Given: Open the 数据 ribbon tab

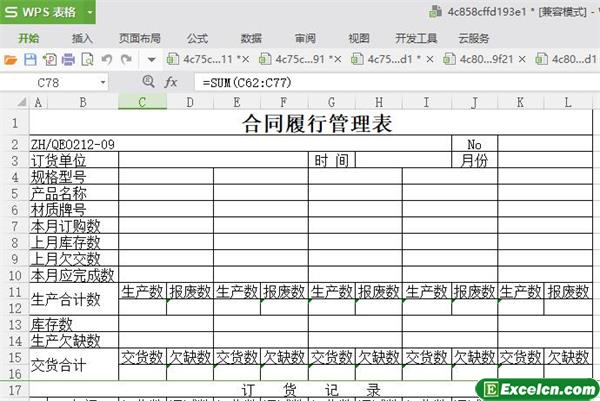Looking at the screenshot, I should 251,38.
